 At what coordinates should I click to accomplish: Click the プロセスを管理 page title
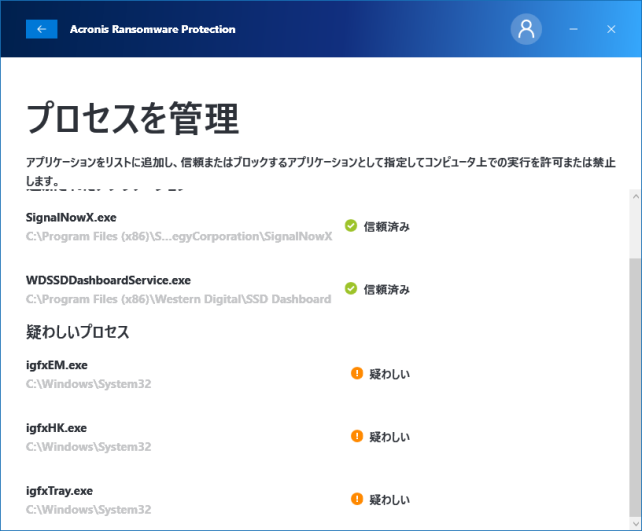pos(133,118)
